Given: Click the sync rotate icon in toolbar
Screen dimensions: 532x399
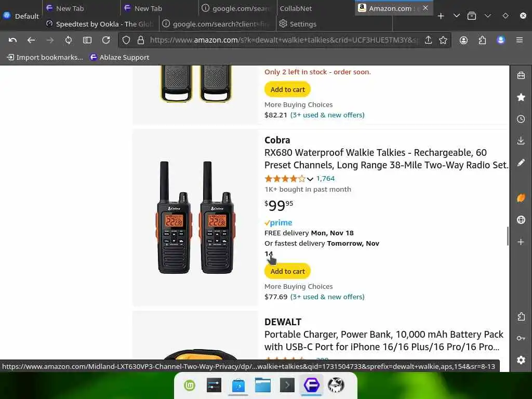Looking at the screenshot, I should [x=69, y=40].
